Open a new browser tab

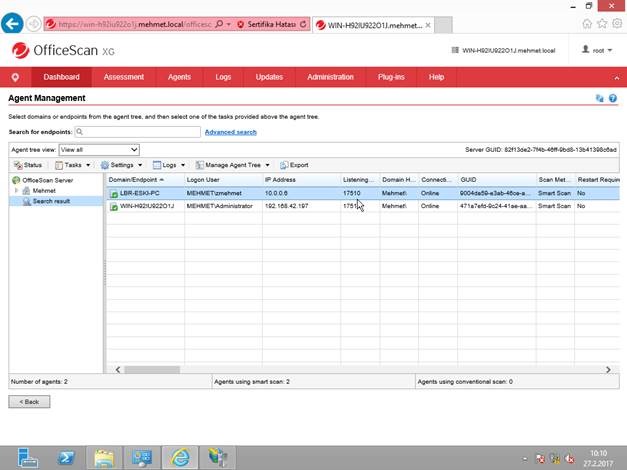click(x=443, y=25)
